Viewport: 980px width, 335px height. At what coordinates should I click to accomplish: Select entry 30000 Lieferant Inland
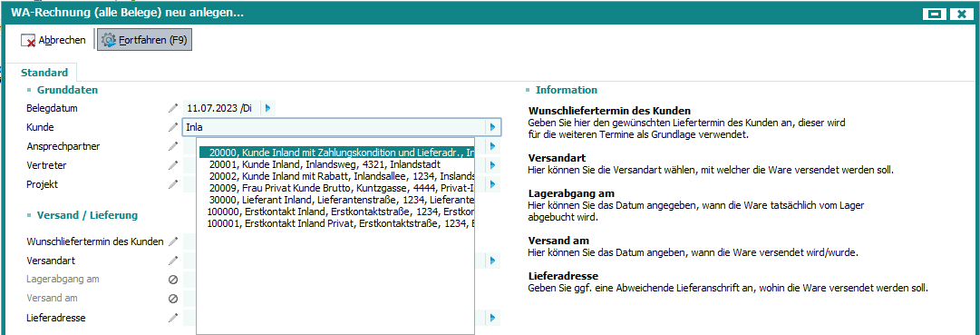pyautogui.click(x=336, y=200)
